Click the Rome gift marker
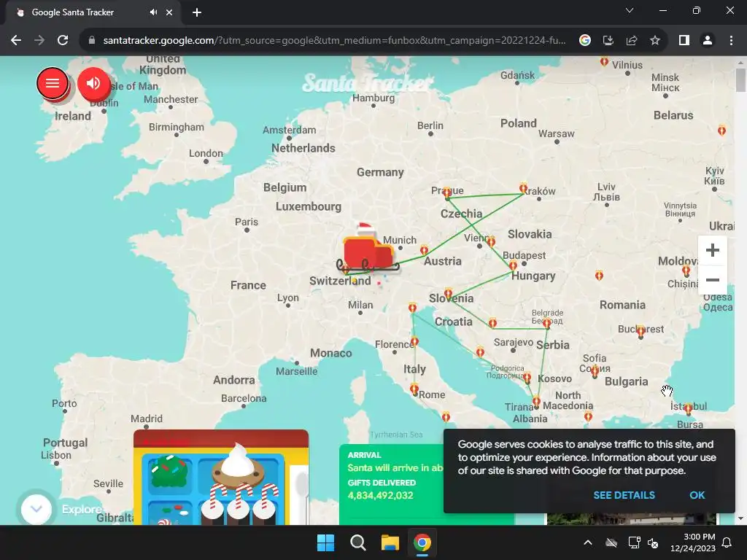This screenshot has height=560, width=747. [414, 389]
